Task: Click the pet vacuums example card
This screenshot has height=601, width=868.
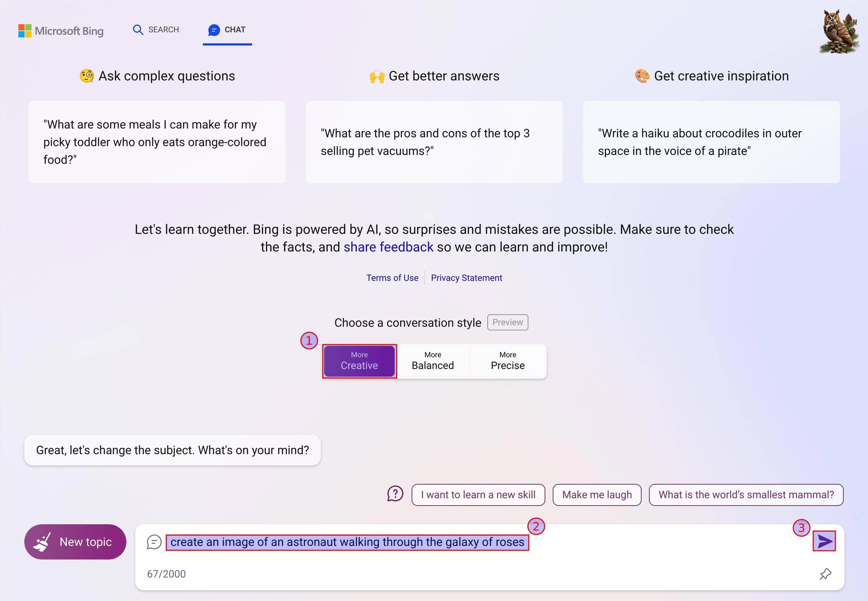Action: tap(434, 142)
